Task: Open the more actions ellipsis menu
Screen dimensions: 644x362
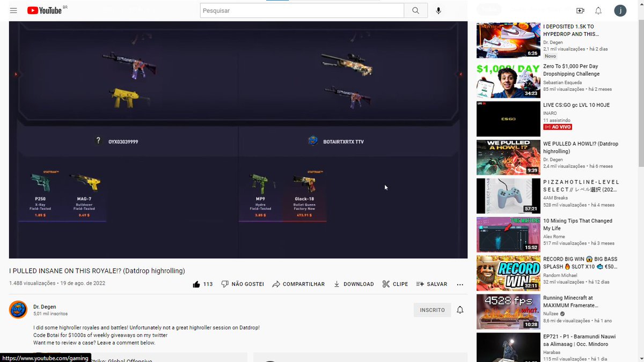Action: click(460, 284)
